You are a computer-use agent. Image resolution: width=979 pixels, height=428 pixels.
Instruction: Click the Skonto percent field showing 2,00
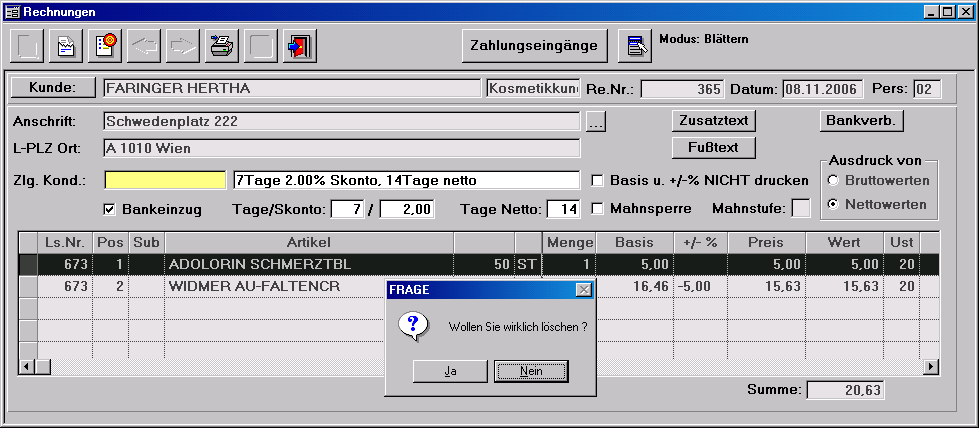[x=406, y=209]
